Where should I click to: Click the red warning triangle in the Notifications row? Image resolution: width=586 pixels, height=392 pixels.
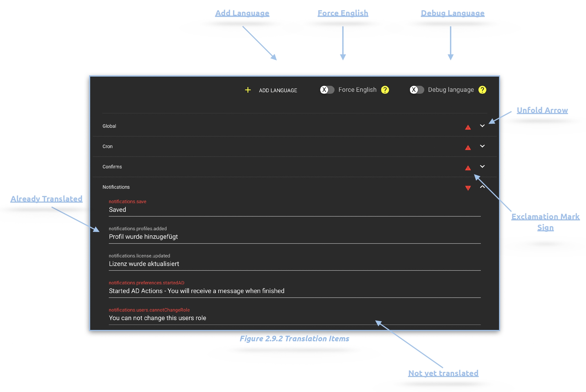(467, 188)
